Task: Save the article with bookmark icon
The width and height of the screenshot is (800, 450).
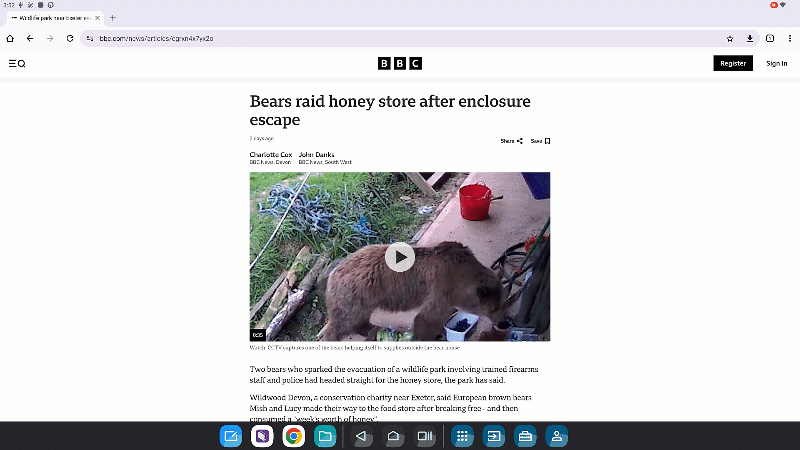Action: 541,141
